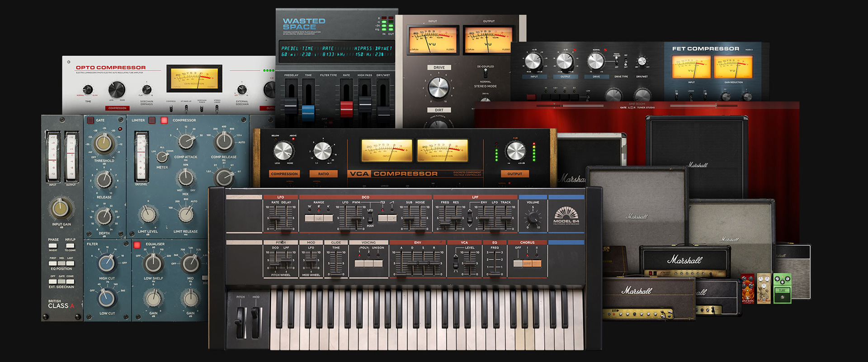Viewport: 868px width, 362px height.
Task: Flip the LPF ENV polarity switch
Action: point(470,218)
